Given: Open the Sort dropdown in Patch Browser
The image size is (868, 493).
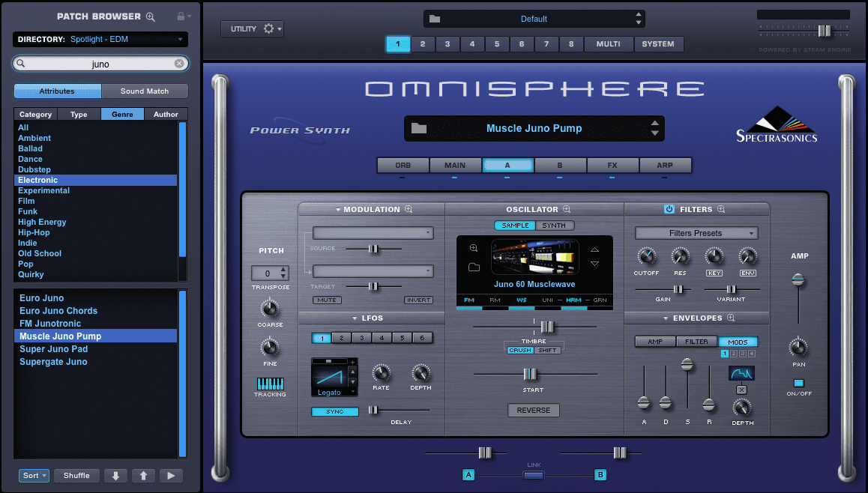Looking at the screenshot, I should pos(34,475).
